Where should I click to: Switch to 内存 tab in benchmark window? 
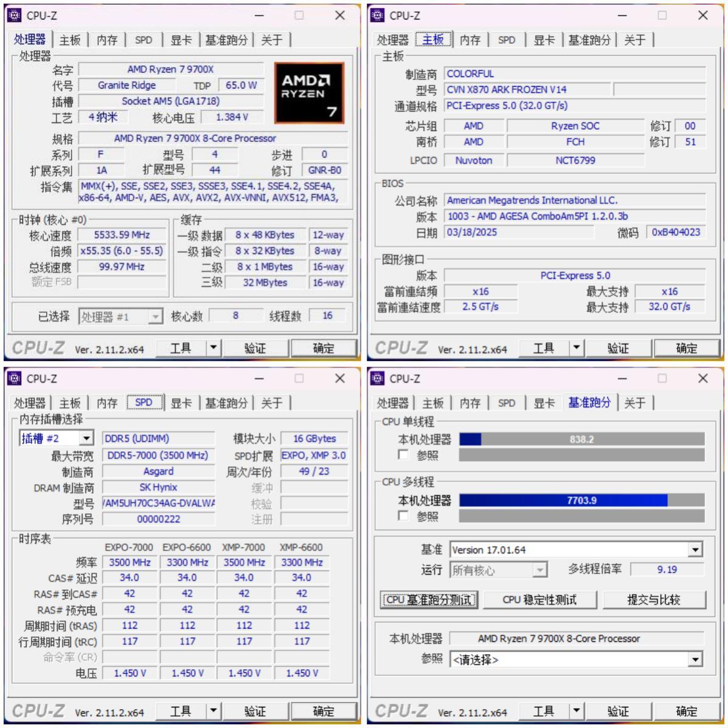tap(470, 403)
